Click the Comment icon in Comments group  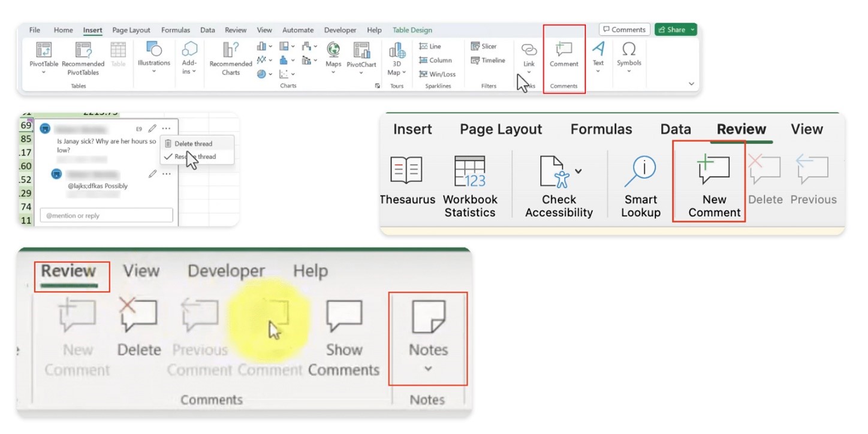click(563, 51)
